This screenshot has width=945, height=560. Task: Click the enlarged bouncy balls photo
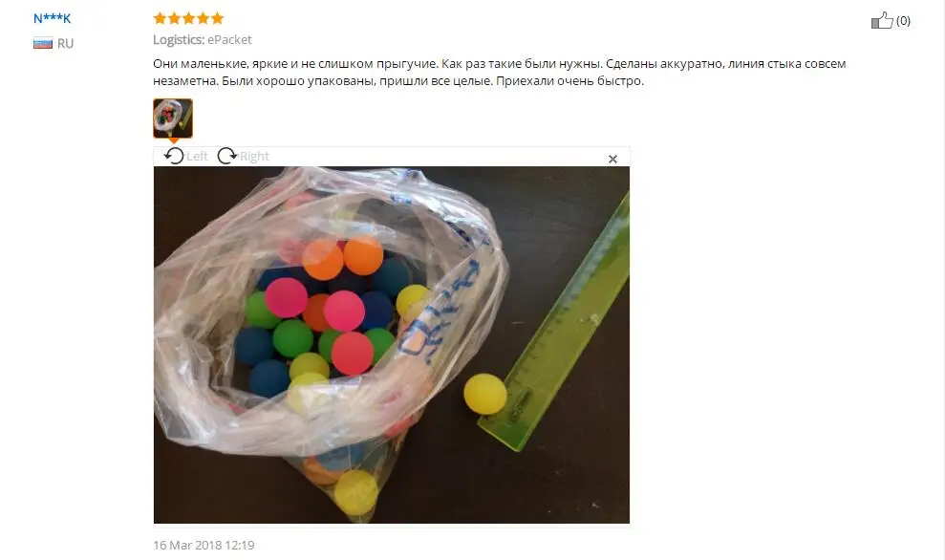(392, 345)
